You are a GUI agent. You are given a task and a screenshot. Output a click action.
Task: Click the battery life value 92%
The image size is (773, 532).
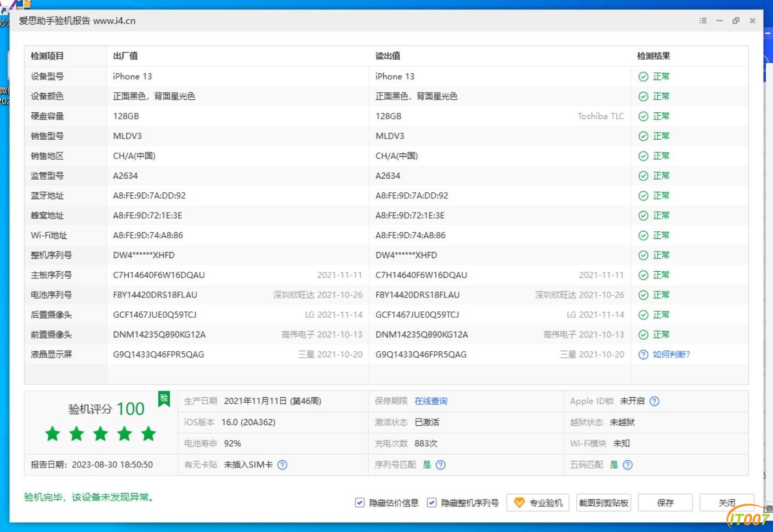pyautogui.click(x=232, y=443)
